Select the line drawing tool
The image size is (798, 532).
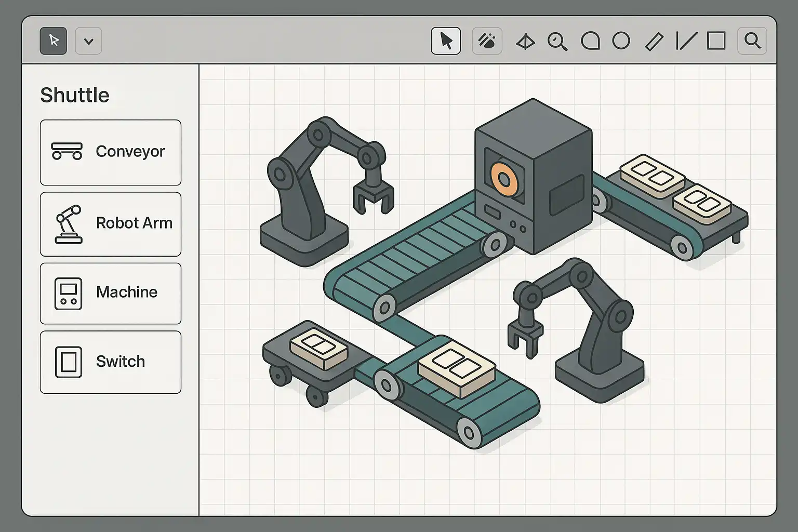pos(686,41)
